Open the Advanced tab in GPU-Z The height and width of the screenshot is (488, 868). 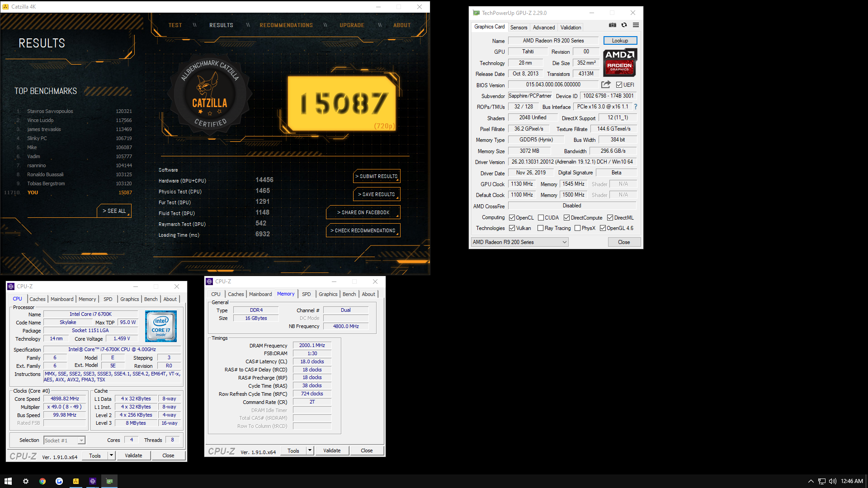(x=543, y=28)
